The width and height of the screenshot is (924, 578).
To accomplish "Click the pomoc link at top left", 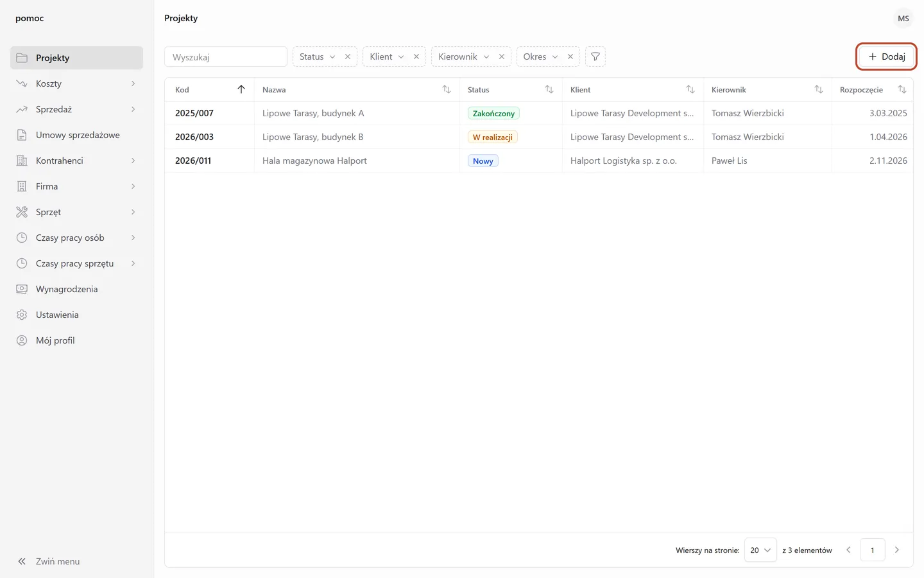I will pos(30,18).
